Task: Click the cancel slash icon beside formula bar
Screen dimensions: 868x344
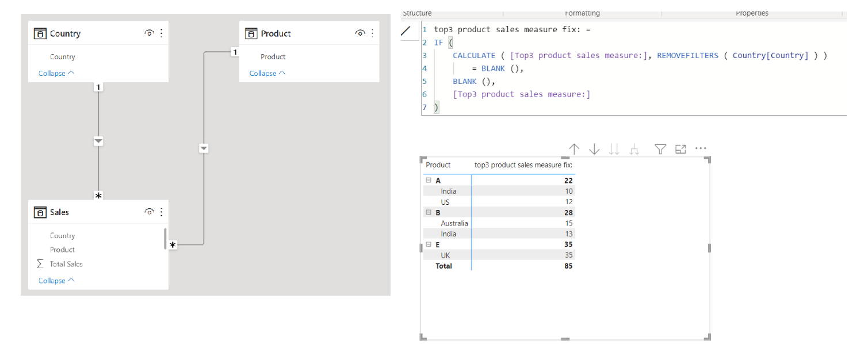Action: pos(406,31)
